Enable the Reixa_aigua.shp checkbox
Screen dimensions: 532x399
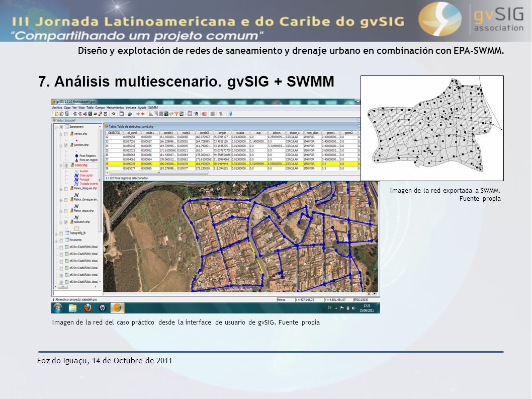pos(66,211)
